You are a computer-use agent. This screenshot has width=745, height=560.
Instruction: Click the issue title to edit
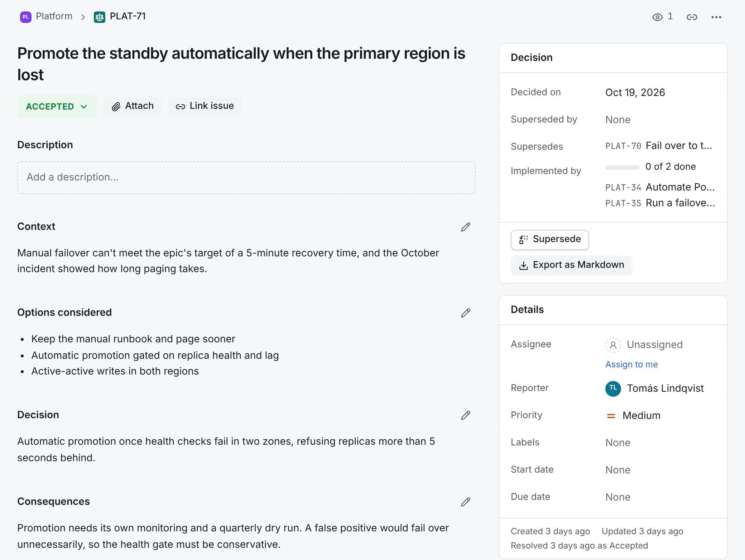(241, 64)
